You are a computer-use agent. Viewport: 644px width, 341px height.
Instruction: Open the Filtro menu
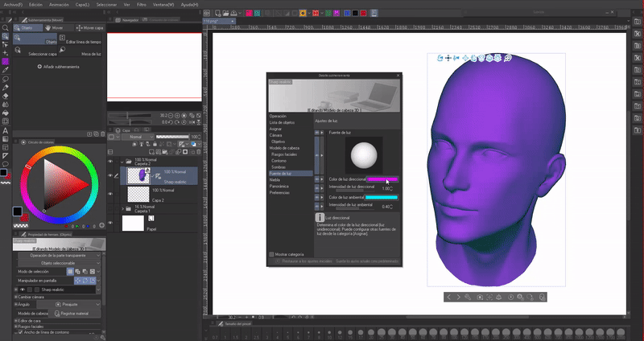pos(142,4)
